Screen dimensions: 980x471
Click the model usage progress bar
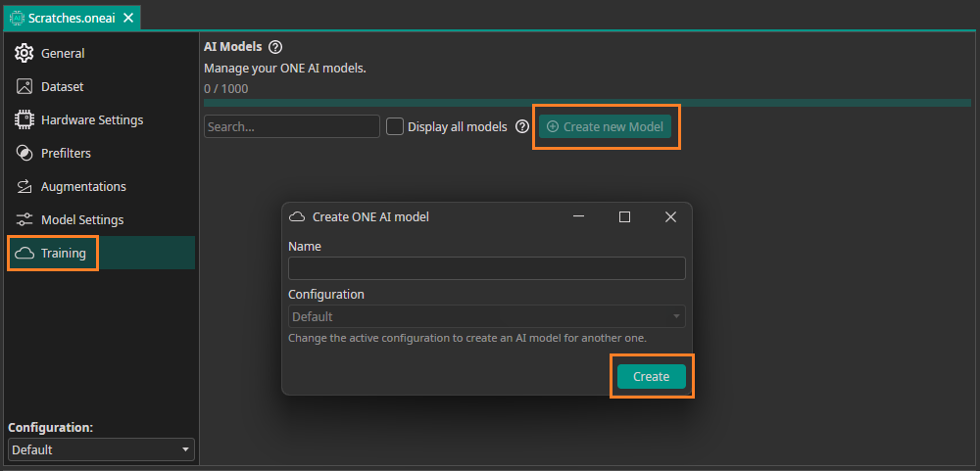(587, 103)
